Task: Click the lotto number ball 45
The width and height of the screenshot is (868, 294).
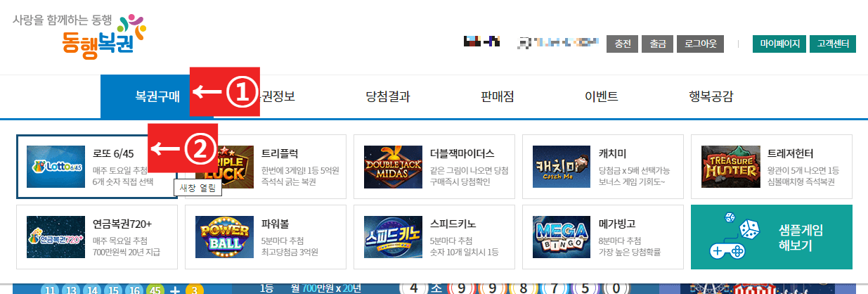Action: (x=155, y=290)
